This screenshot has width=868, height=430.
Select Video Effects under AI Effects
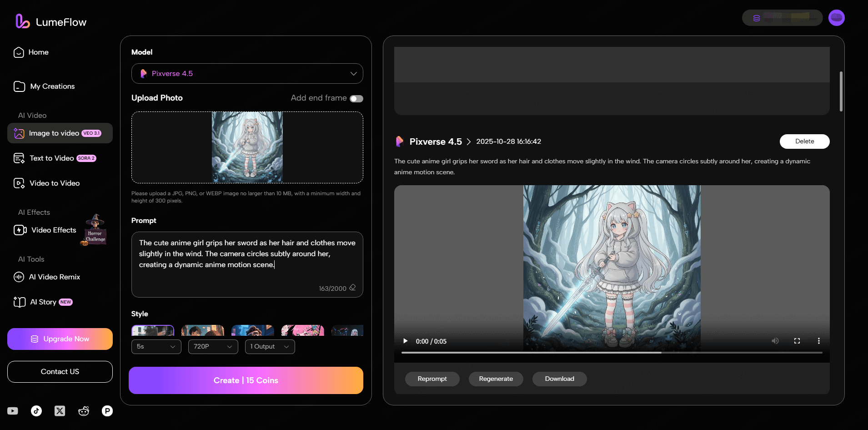[53, 230]
